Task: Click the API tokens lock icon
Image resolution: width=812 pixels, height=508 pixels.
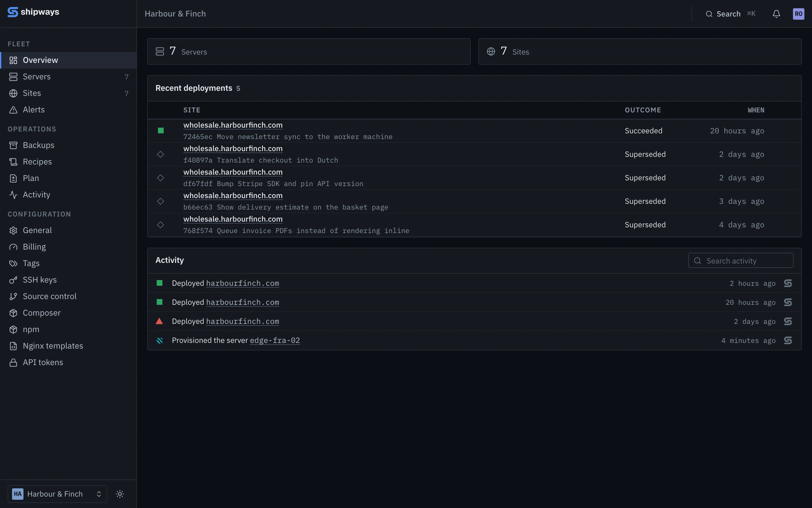Action: [13, 362]
